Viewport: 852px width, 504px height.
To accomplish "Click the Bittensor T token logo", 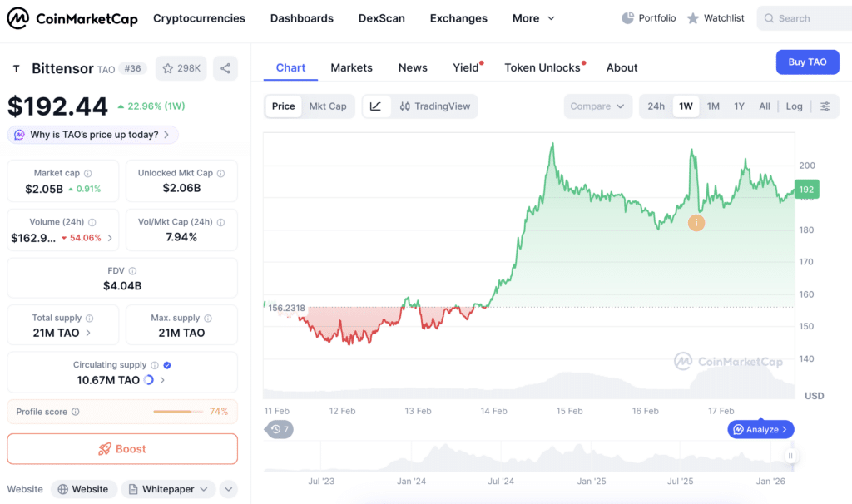I will pos(17,68).
